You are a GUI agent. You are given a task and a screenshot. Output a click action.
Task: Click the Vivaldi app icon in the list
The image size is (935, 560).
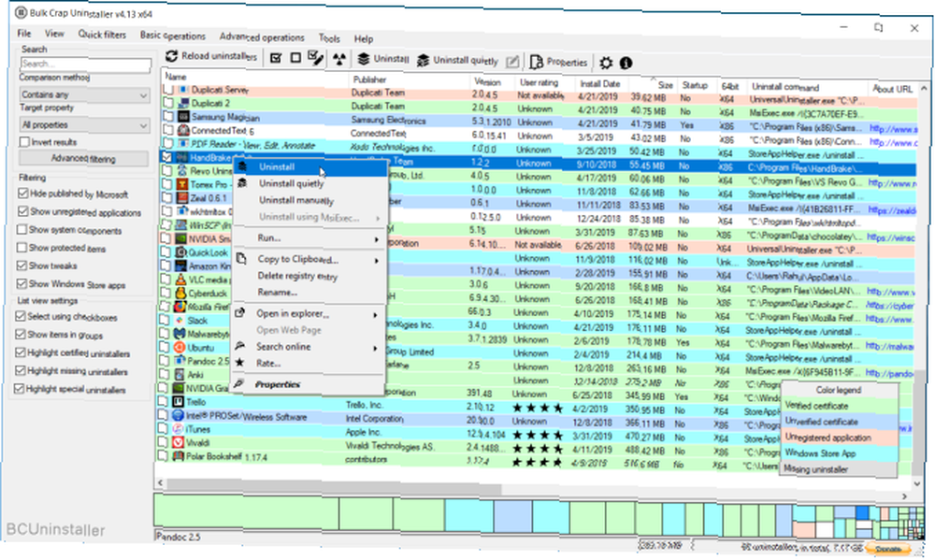(x=178, y=442)
